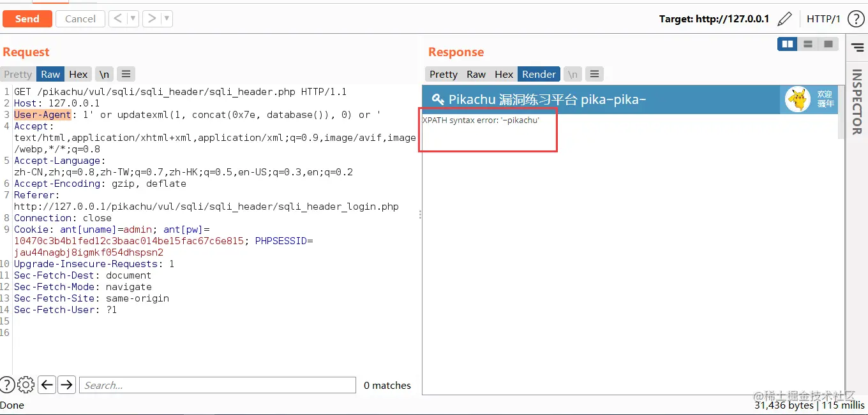Click the Sec-Fetch-User header line
Screen dimensions: 868x415
(65, 310)
